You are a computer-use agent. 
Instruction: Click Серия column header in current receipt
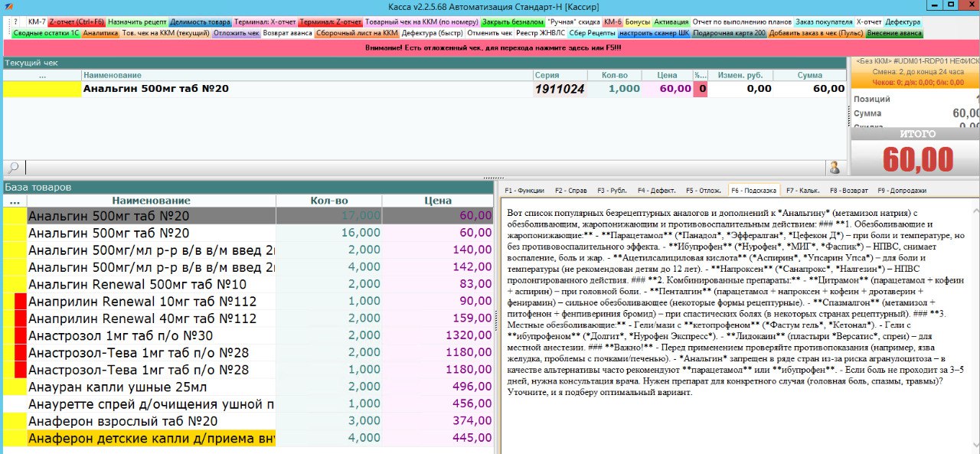pyautogui.click(x=560, y=75)
